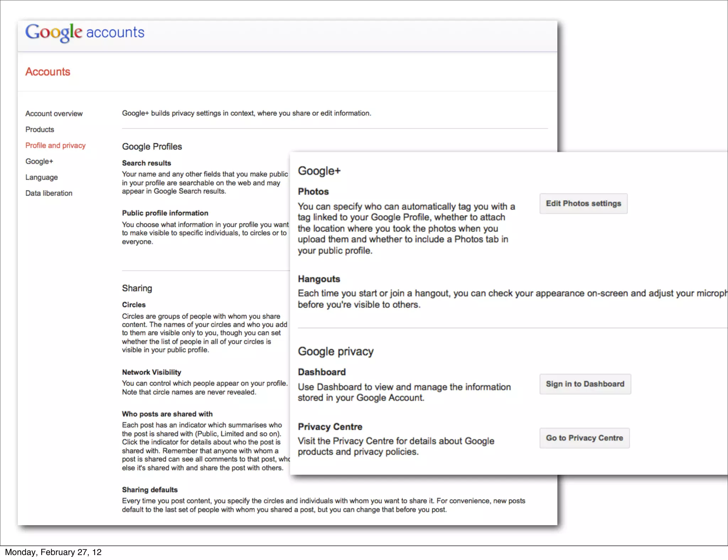Go to Account overview in sidebar
Viewport: 728px width, 560px height.
(54, 114)
